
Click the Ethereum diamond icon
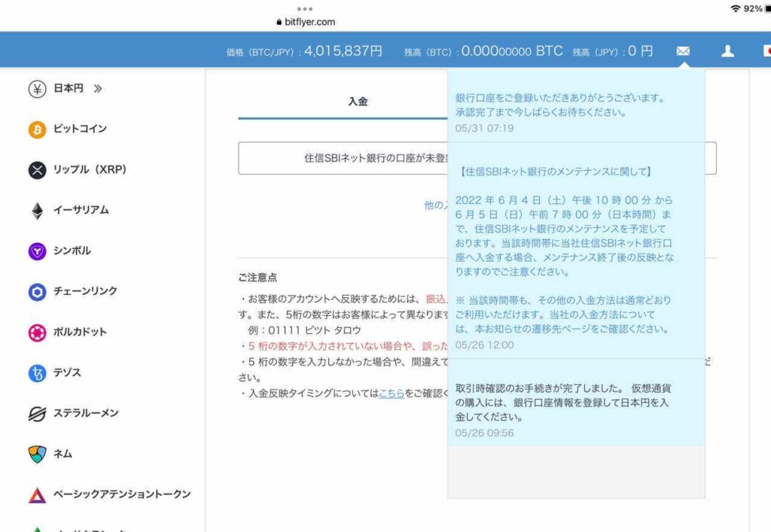click(37, 211)
